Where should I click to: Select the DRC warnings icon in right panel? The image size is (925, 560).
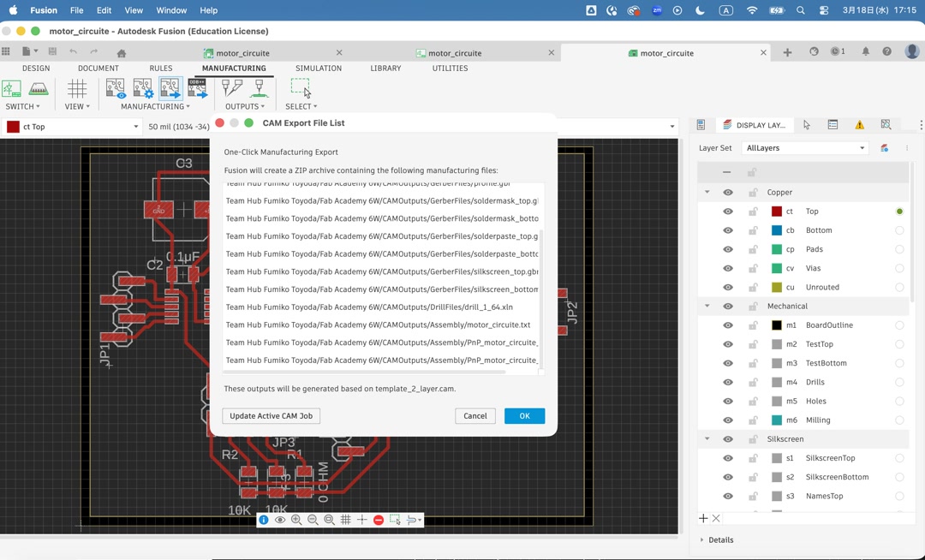(859, 125)
